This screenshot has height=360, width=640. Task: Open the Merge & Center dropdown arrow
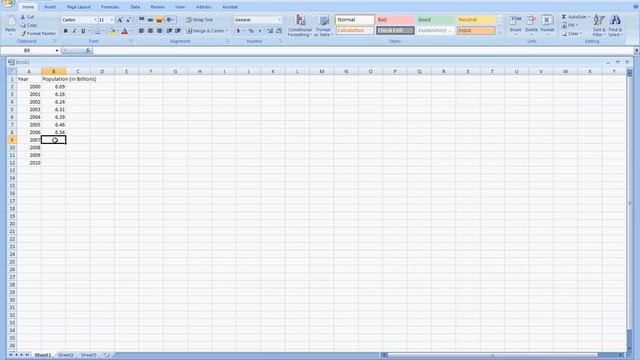pyautogui.click(x=227, y=31)
